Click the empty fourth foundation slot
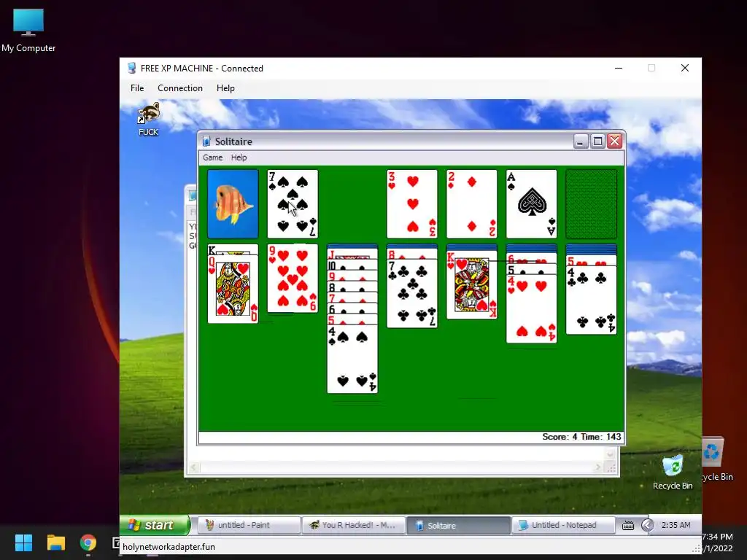The height and width of the screenshot is (560, 747). coord(591,204)
